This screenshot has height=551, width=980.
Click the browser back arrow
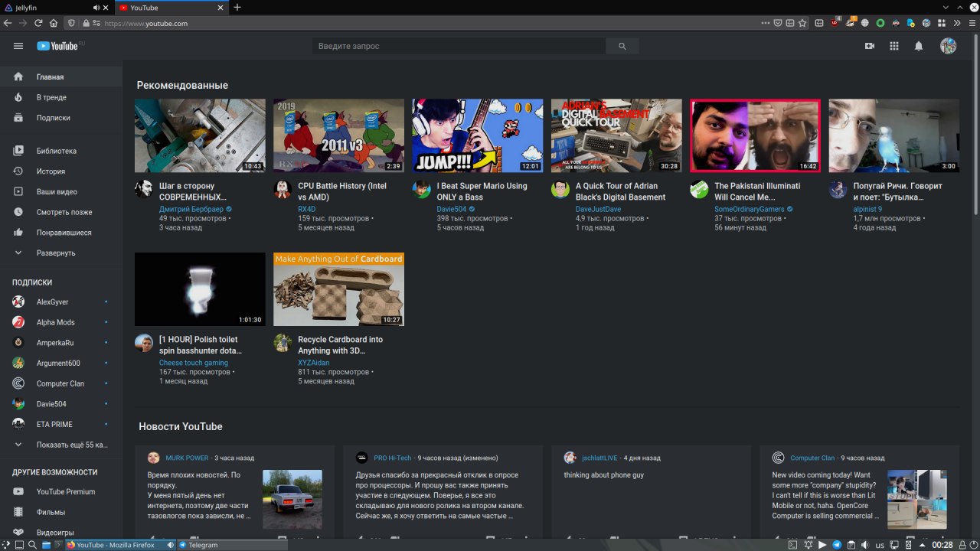[x=8, y=23]
